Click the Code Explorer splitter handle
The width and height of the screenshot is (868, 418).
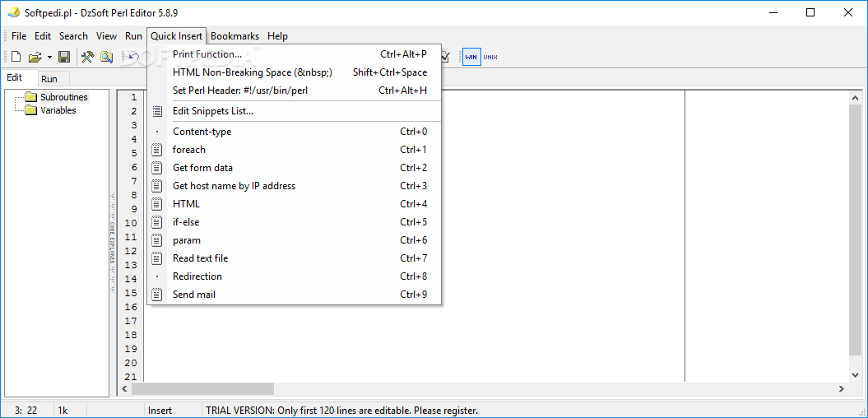[x=113, y=243]
